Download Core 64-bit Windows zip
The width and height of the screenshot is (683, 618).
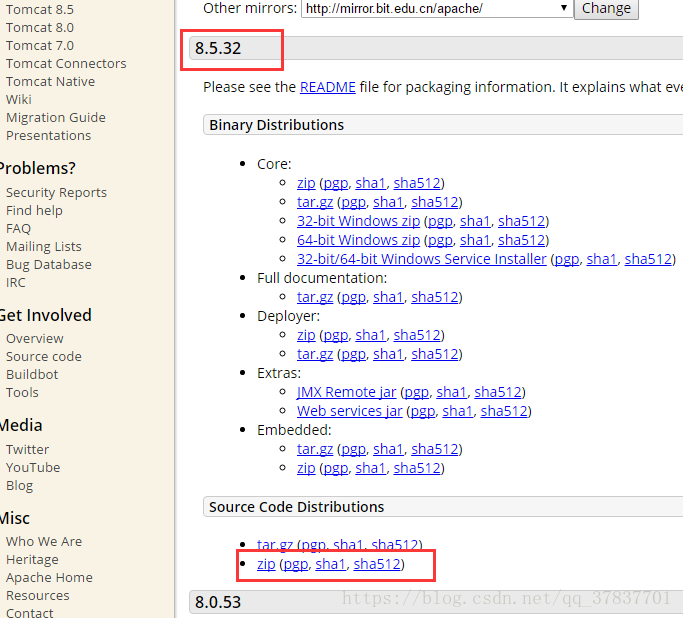point(358,240)
